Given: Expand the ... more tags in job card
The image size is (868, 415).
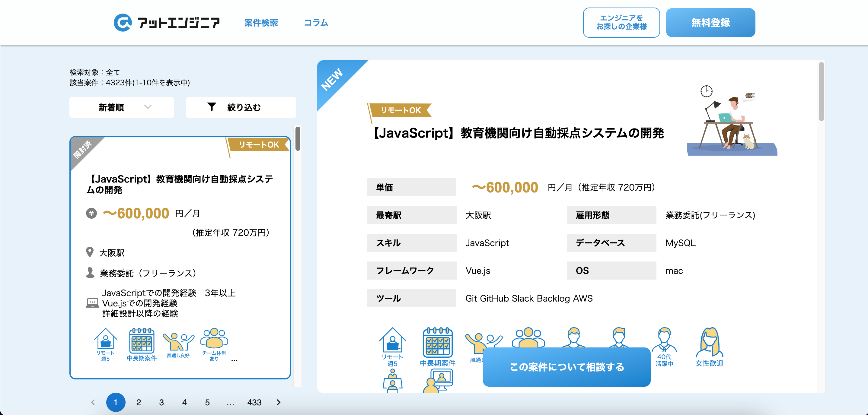Looking at the screenshot, I should click(x=235, y=360).
